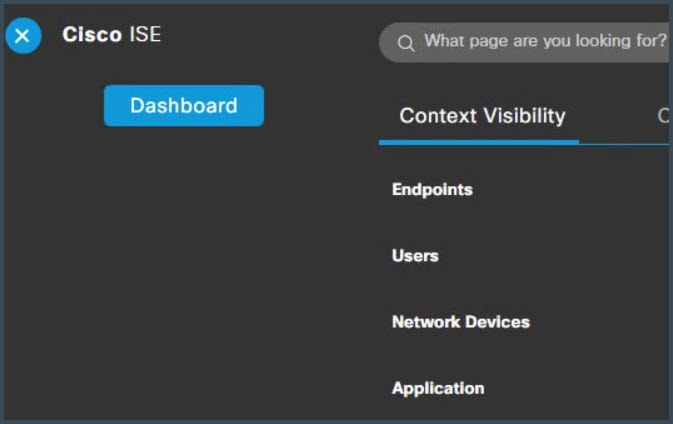Go to the Users page
The image size is (673, 424).
coord(415,256)
